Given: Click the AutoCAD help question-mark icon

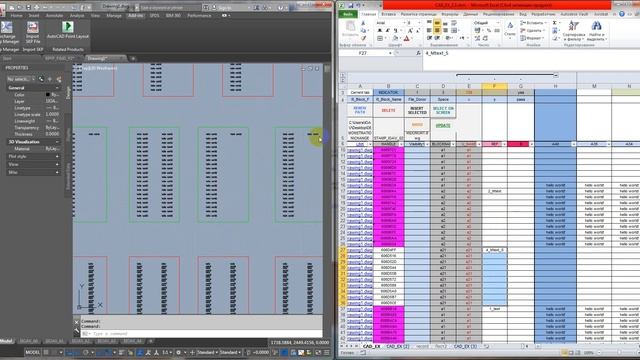Looking at the screenshot, I should coord(281,7).
